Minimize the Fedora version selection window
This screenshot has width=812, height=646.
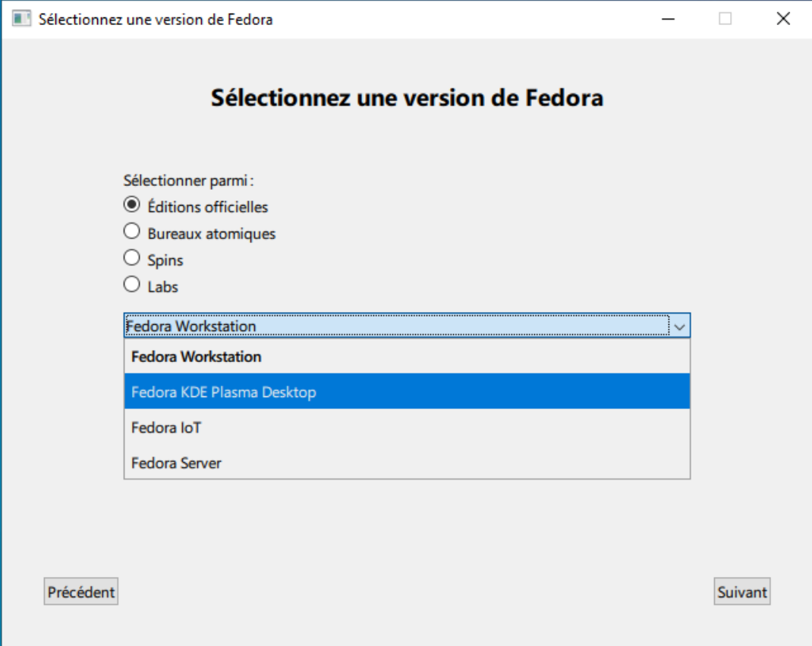coord(669,19)
